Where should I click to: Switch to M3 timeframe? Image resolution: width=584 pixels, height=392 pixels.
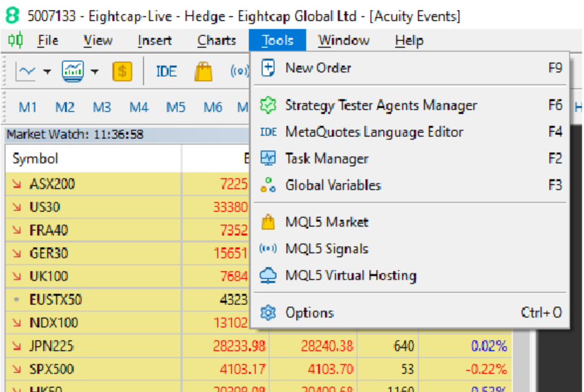[102, 107]
